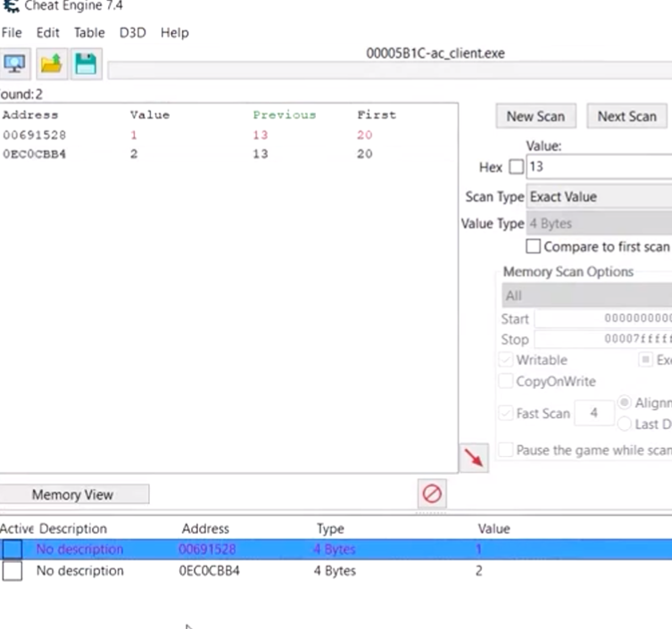This screenshot has height=629, width=672.
Task: Click the New Scan button
Action: [x=535, y=116]
